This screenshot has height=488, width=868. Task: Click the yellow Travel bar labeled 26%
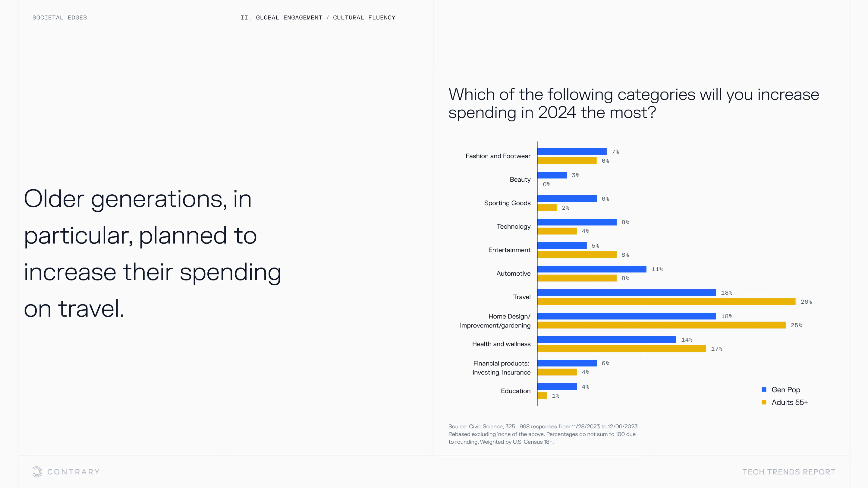coord(666,302)
